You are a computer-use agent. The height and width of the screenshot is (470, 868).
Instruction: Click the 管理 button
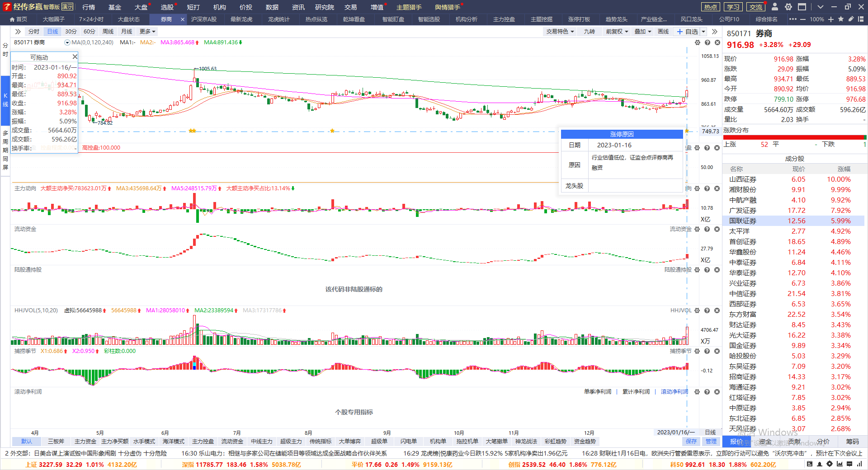711,442
